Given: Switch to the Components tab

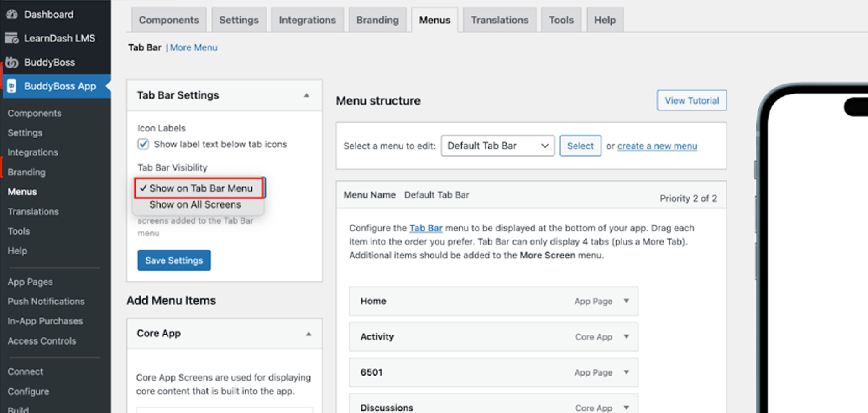Looking at the screenshot, I should pos(169,20).
